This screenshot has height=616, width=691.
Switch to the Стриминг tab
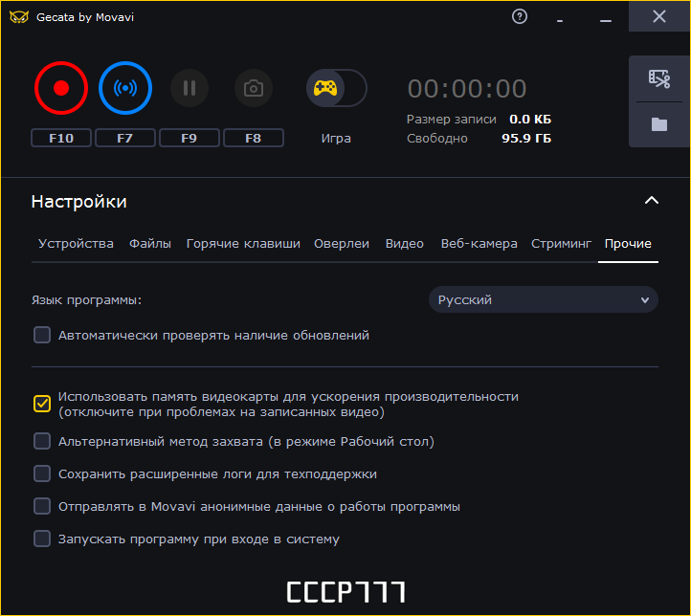click(x=561, y=244)
